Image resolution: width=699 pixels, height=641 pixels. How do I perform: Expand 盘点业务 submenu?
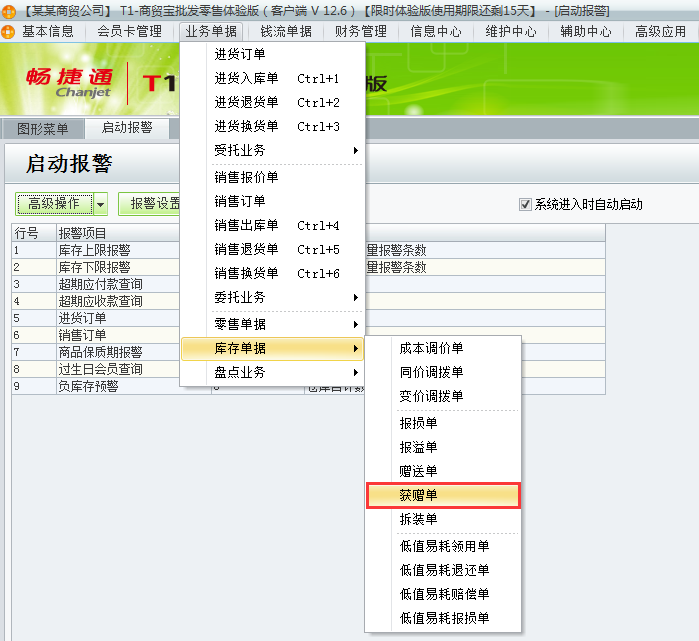273,372
